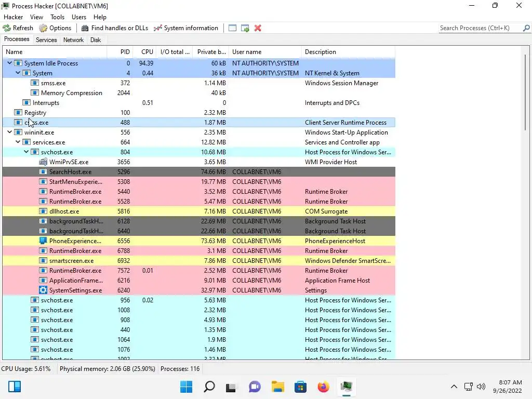Click the dllhost.exe process icon
The height and width of the screenshot is (399, 532).
(43, 211)
